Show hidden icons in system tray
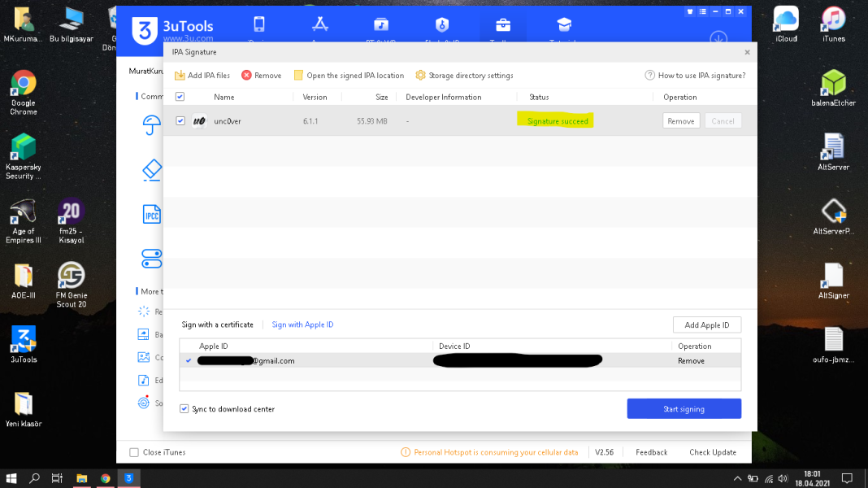Viewport: 868px width, 488px height. (x=737, y=478)
